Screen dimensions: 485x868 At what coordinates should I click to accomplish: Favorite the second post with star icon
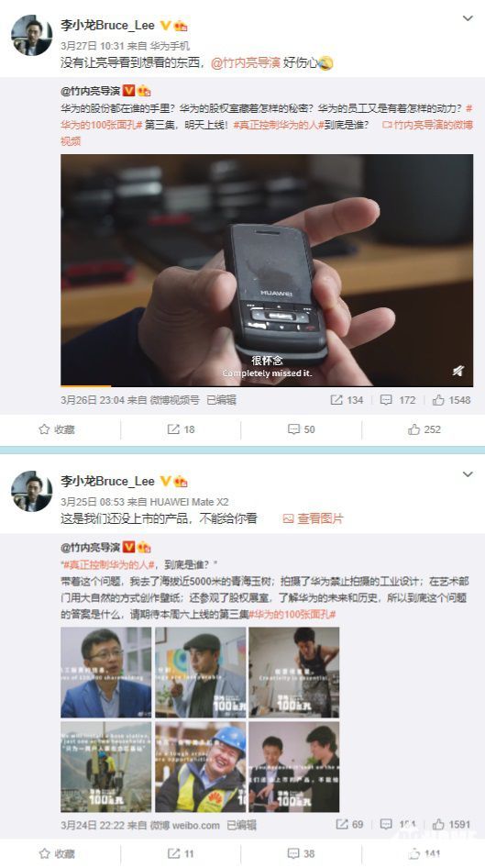[57, 853]
